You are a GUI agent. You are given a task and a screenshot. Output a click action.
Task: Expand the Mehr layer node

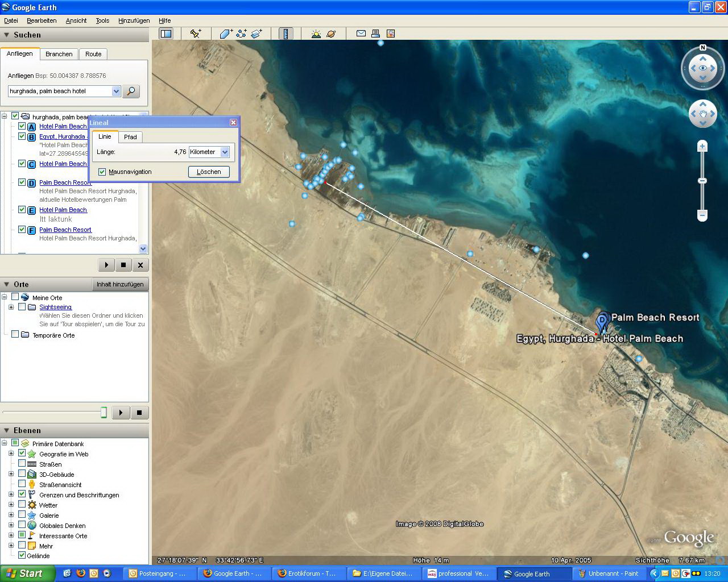[x=11, y=546]
